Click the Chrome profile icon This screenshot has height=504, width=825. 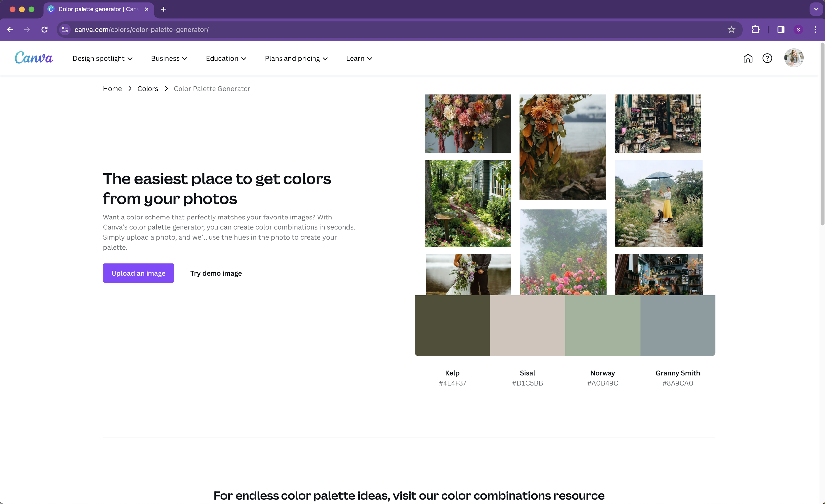click(x=798, y=29)
